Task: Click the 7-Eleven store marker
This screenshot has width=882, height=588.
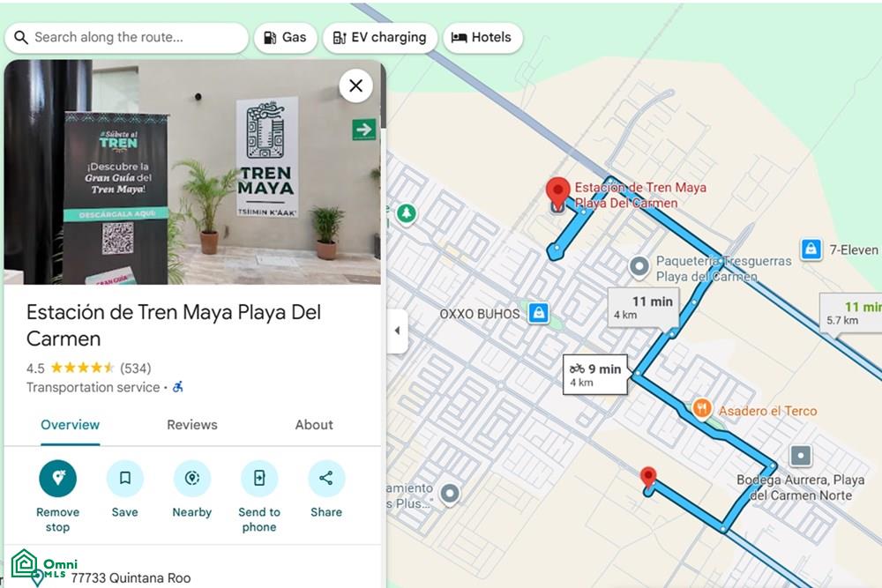Action: (x=811, y=249)
